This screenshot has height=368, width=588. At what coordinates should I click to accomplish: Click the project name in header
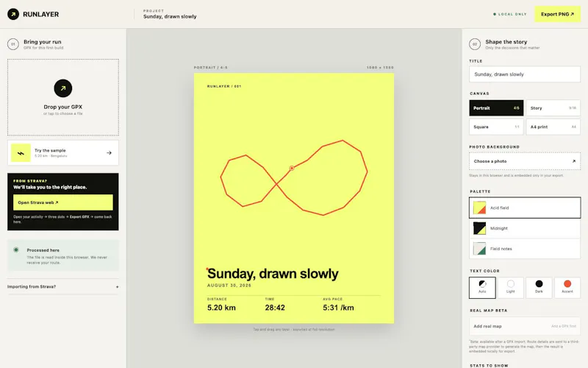[x=170, y=16]
